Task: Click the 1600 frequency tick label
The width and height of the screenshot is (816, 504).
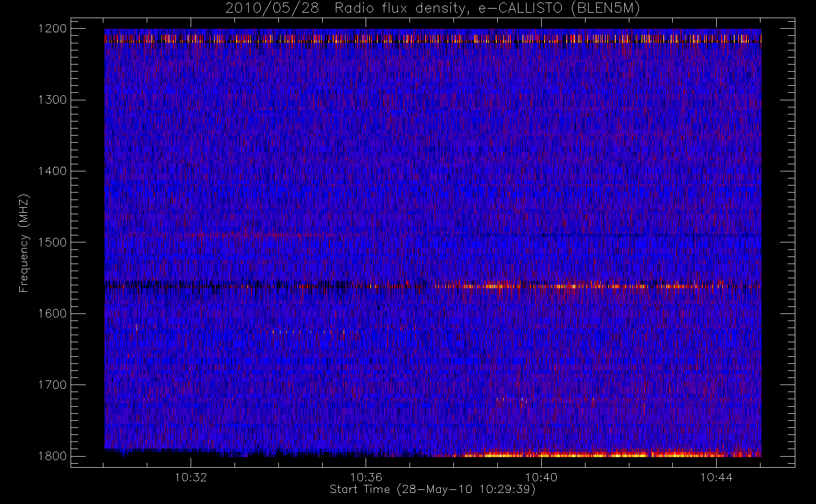Action: click(52, 313)
